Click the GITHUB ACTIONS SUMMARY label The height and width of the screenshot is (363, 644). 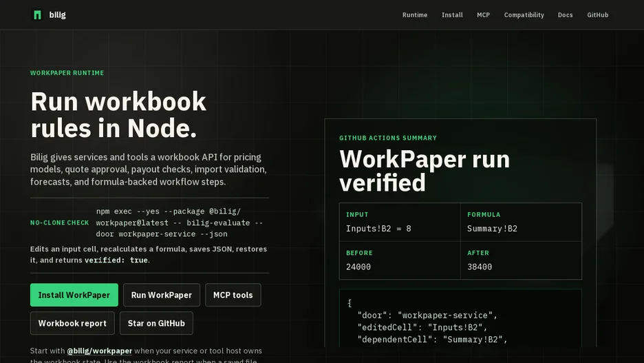pyautogui.click(x=388, y=138)
